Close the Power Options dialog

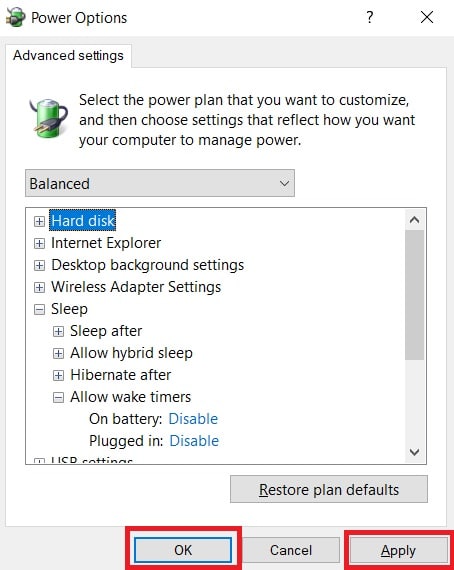pos(427,17)
